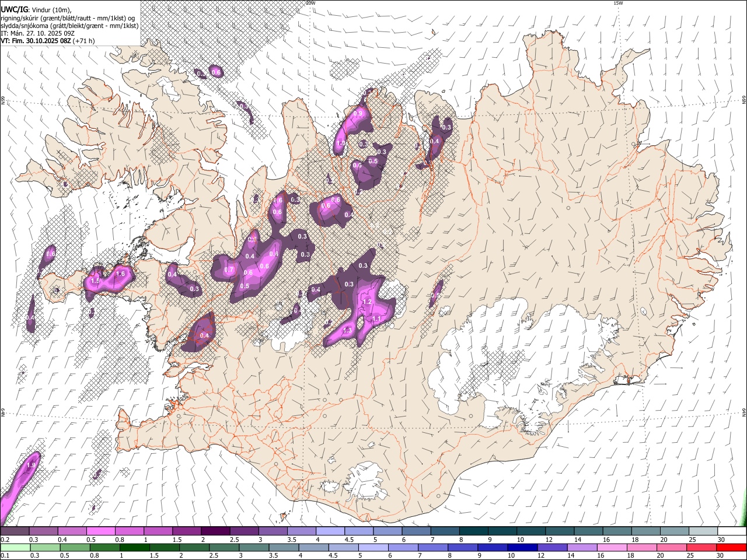Select dark mauve 0.2 swatch in upper legend row
747x560 pixels.
pyautogui.click(x=15, y=531)
